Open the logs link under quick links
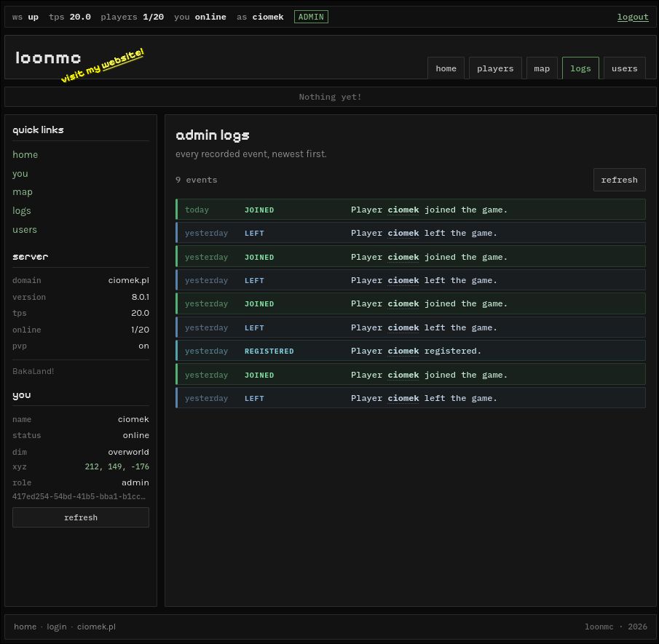Image resolution: width=659 pixels, height=644 pixels. click(x=22, y=211)
